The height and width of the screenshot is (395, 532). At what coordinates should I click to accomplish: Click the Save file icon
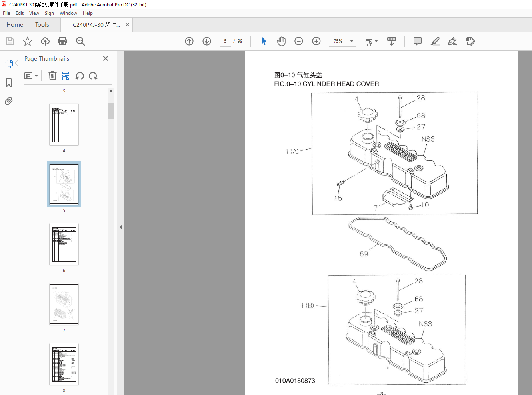click(x=10, y=41)
